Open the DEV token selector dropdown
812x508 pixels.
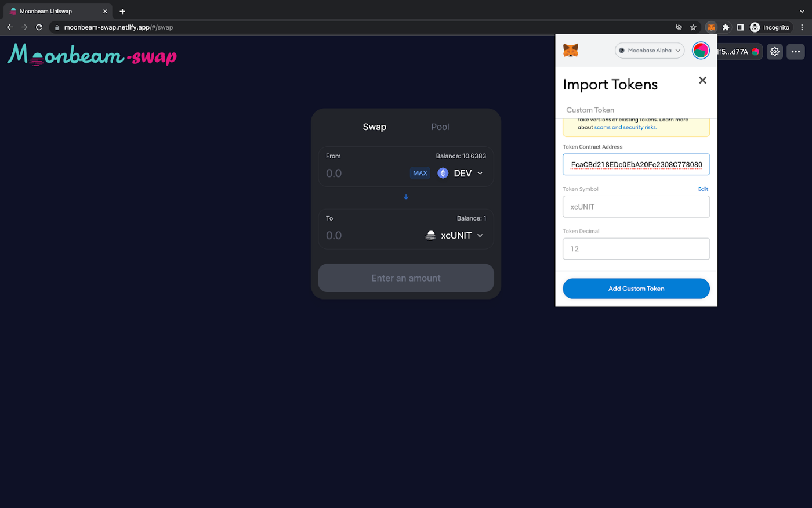461,173
